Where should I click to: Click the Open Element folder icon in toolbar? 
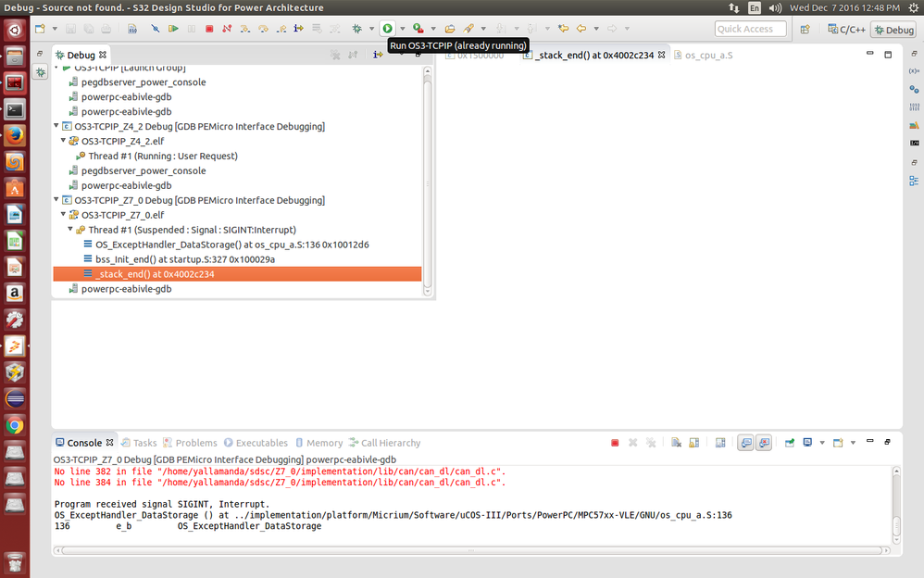click(450, 29)
